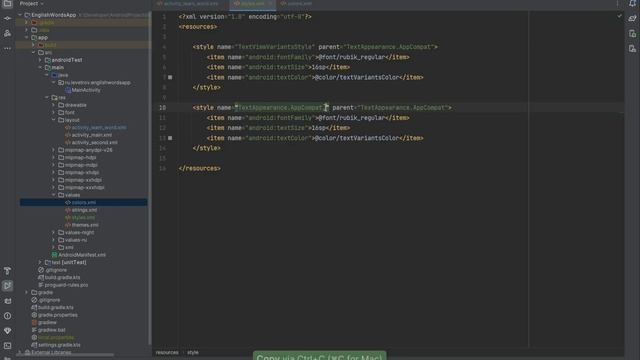The height and width of the screenshot is (360, 640).
Task: Open the Commit tool window
Action: [x=7, y=18]
